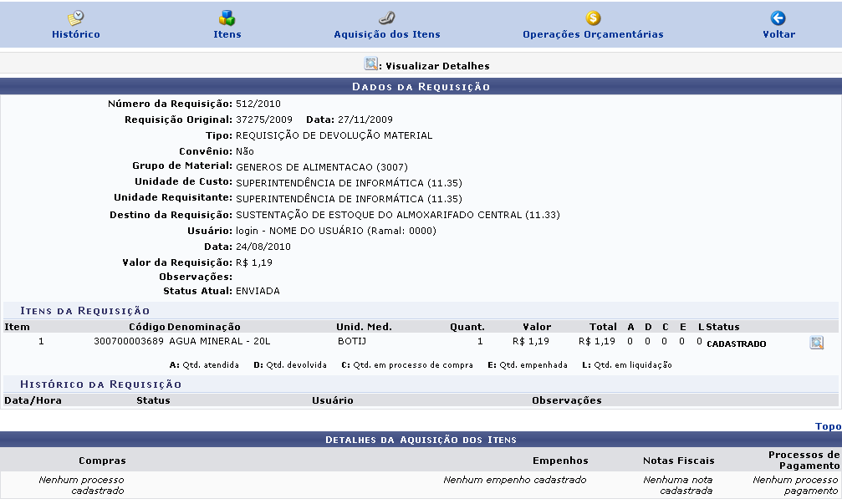842x504 pixels.
Task: Select the Convênio value Não
Action: (x=245, y=151)
